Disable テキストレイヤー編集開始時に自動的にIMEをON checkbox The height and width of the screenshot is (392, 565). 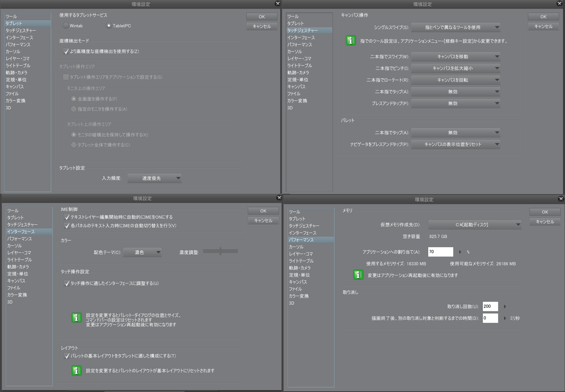tap(67, 217)
